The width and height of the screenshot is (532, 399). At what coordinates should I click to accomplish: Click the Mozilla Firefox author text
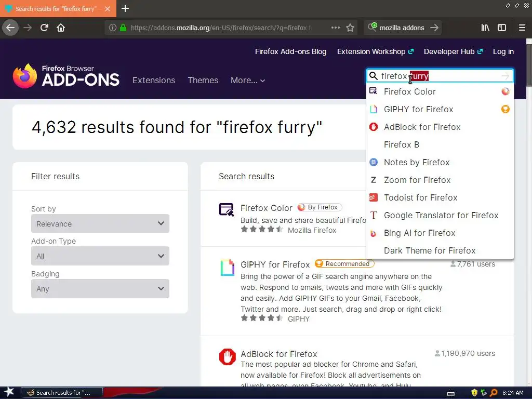pyautogui.click(x=312, y=230)
